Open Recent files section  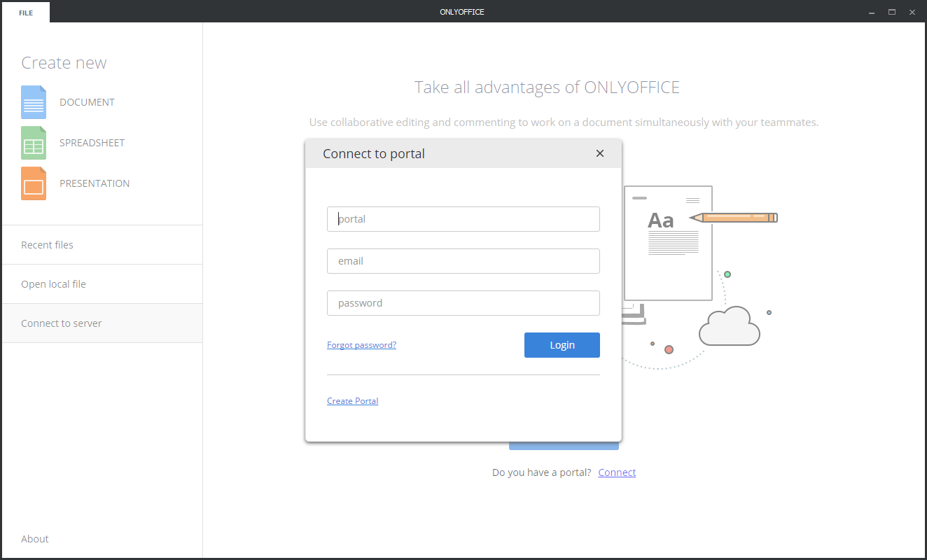click(x=102, y=245)
